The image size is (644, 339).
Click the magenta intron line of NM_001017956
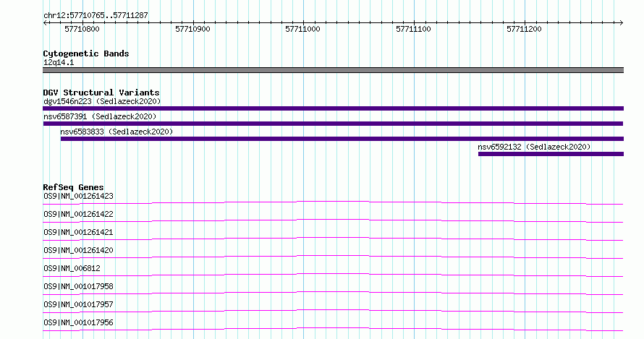(333, 328)
